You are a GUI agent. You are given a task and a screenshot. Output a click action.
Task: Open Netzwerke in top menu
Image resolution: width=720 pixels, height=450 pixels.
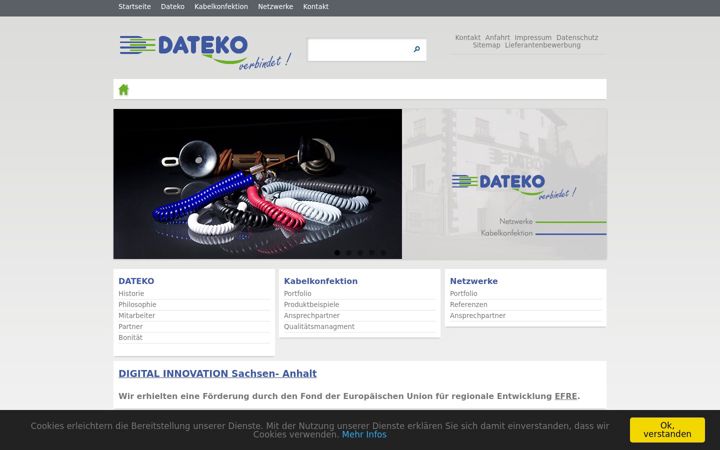click(x=276, y=7)
